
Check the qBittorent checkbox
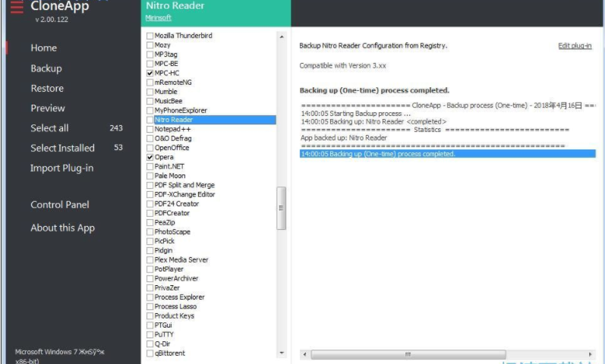click(x=150, y=353)
